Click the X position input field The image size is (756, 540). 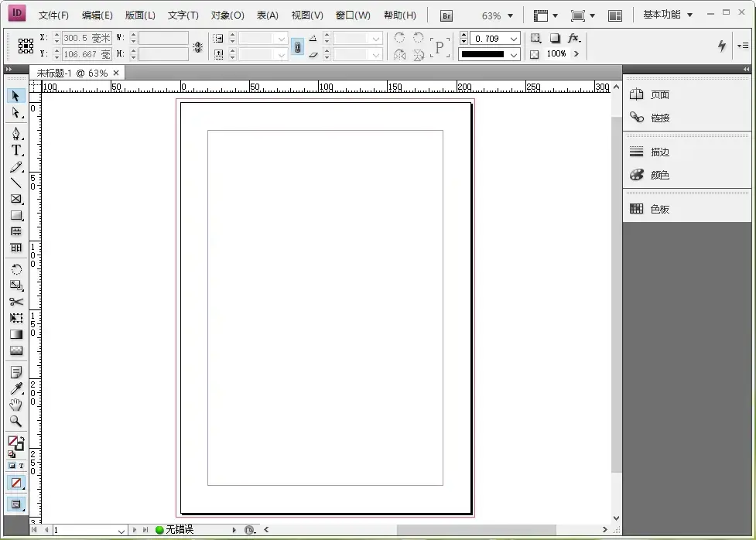click(87, 38)
